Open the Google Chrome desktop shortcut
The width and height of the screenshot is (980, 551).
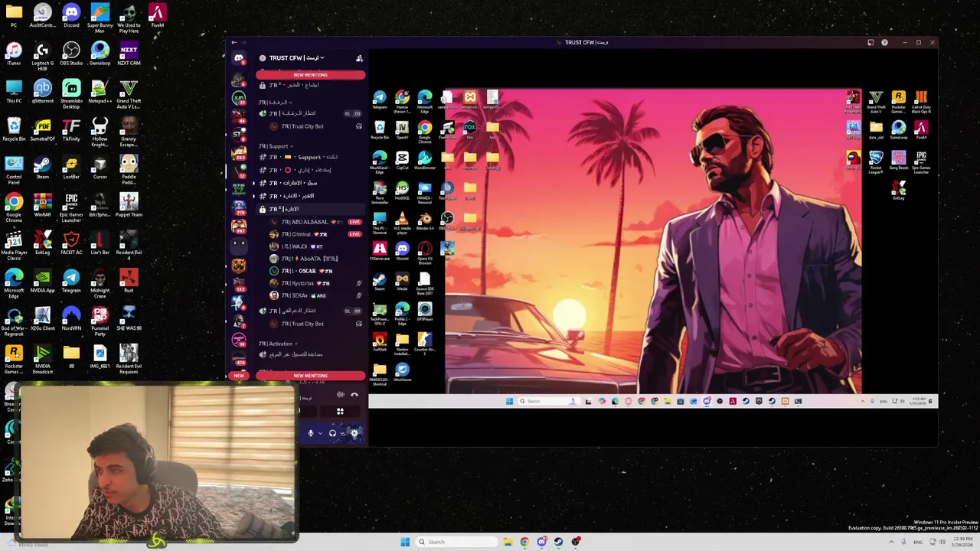point(14,208)
